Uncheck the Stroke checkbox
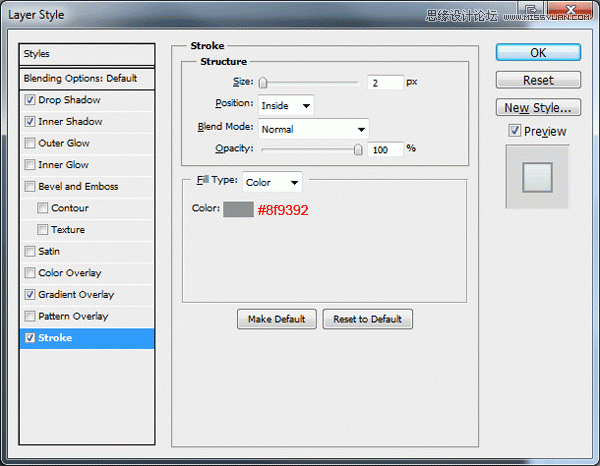 (x=30, y=338)
